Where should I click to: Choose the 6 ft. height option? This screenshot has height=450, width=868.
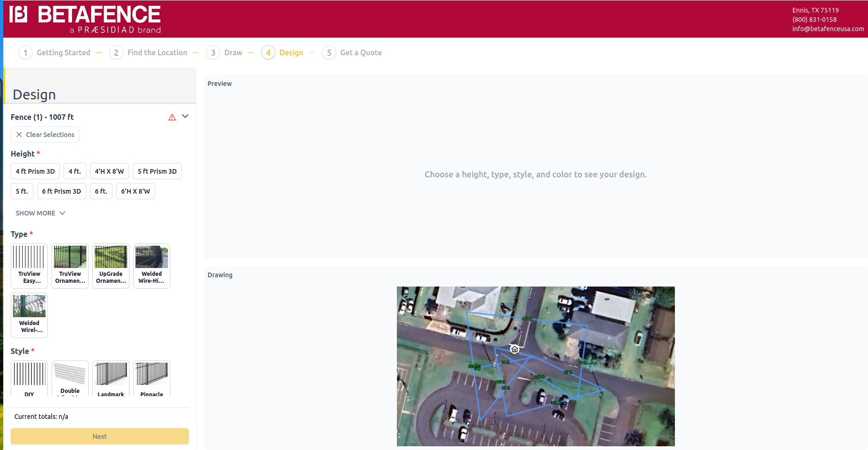[101, 191]
